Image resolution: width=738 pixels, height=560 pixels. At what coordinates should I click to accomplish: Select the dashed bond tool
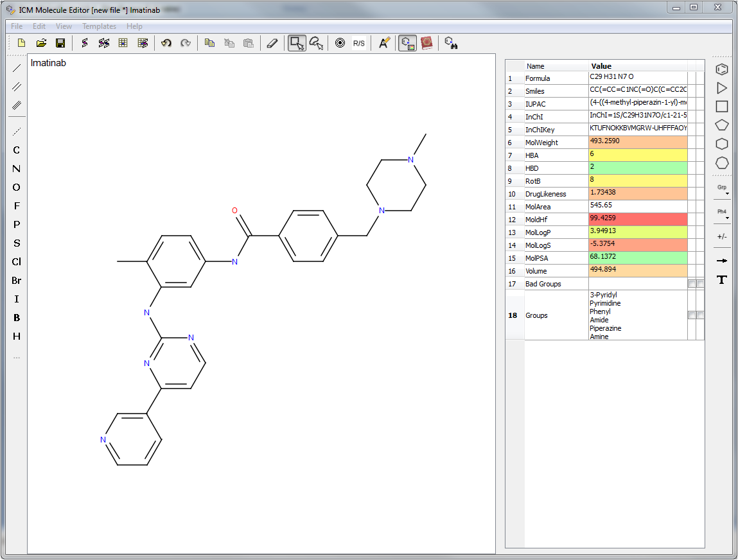point(17,131)
